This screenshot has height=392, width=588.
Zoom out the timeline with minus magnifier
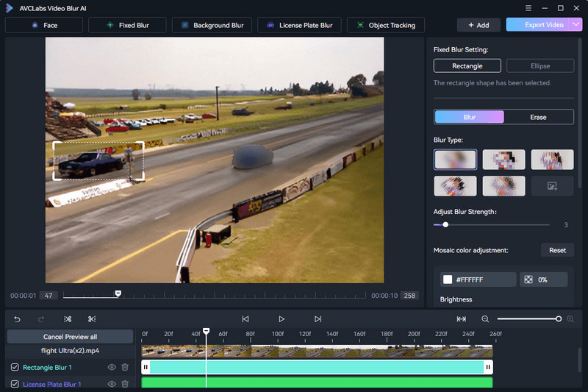[485, 319]
